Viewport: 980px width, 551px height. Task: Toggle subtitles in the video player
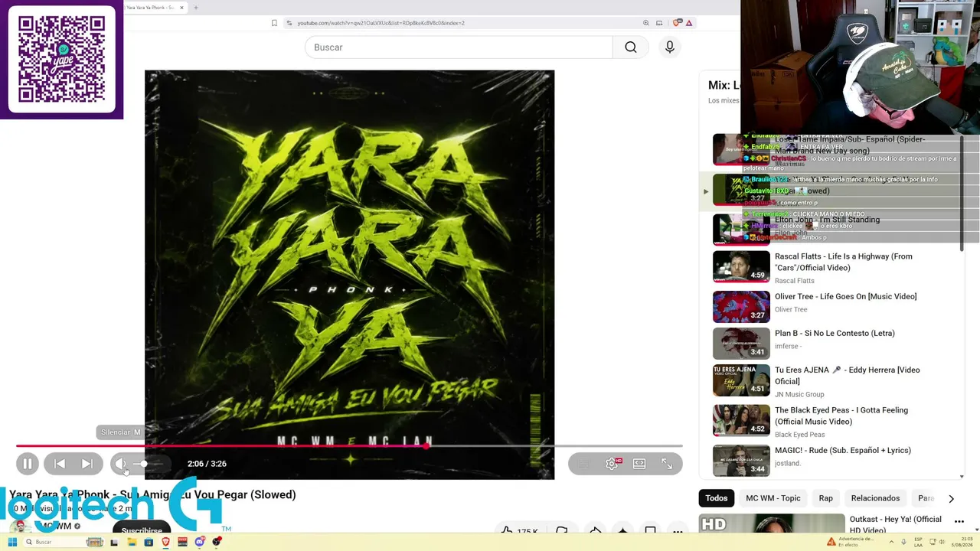tap(583, 463)
